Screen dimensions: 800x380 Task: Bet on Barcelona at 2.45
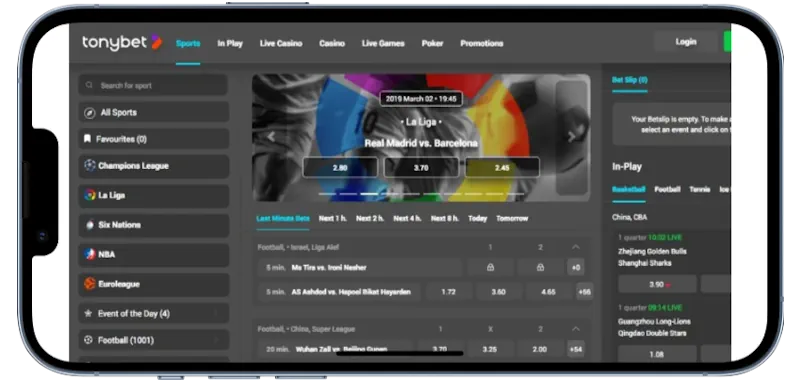(502, 167)
